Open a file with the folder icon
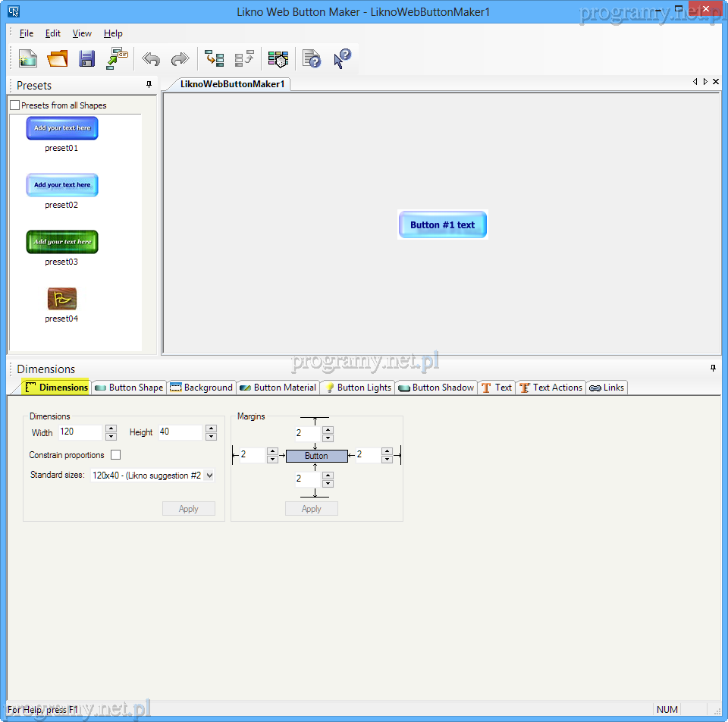 pyautogui.click(x=58, y=58)
